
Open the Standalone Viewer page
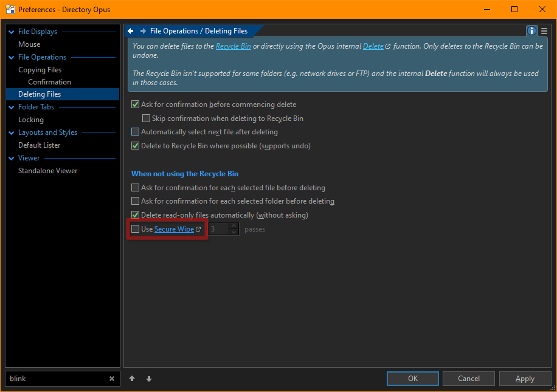tap(47, 171)
